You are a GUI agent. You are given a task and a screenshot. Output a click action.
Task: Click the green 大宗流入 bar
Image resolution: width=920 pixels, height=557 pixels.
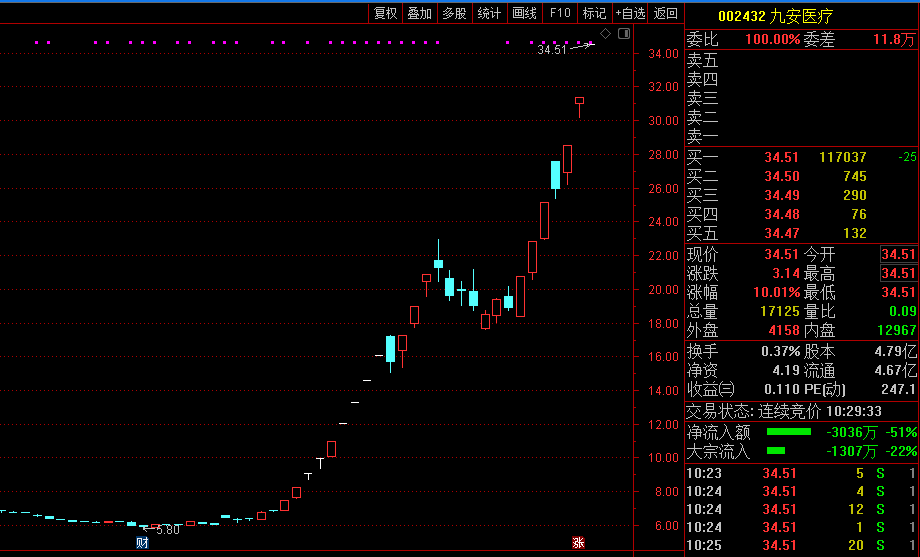click(776, 451)
